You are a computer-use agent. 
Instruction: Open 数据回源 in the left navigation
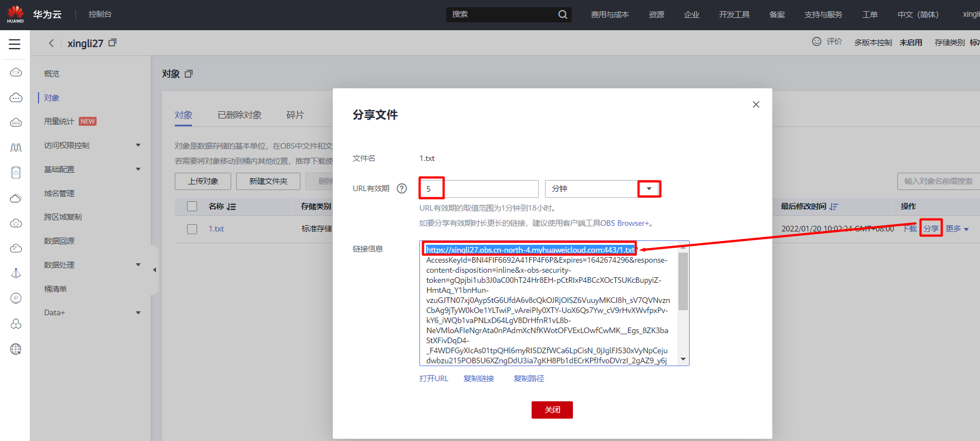pos(59,241)
